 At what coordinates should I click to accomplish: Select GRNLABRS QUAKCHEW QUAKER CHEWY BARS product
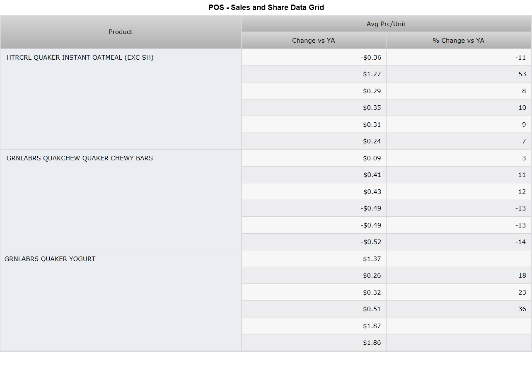pos(121,200)
